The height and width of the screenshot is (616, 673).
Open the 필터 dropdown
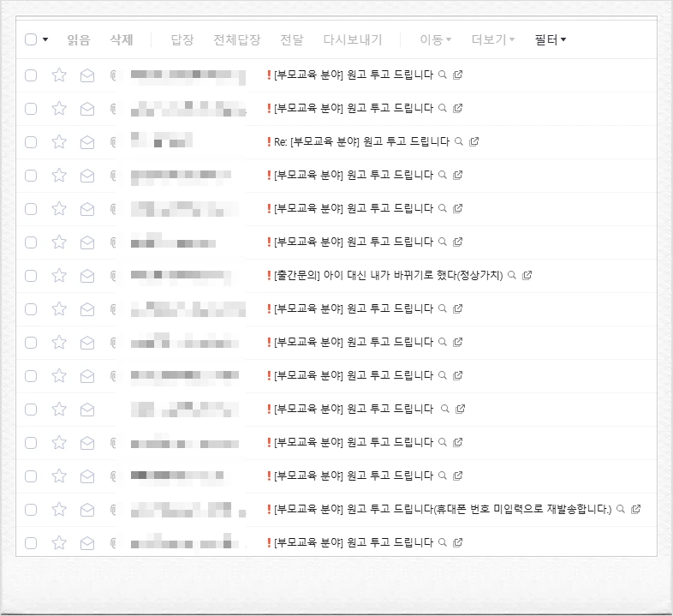(x=551, y=40)
